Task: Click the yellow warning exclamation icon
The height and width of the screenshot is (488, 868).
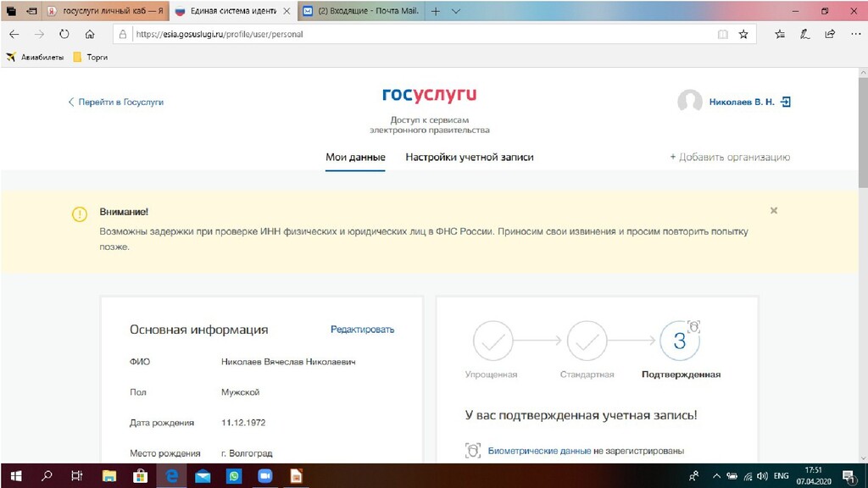Action: [x=80, y=214]
